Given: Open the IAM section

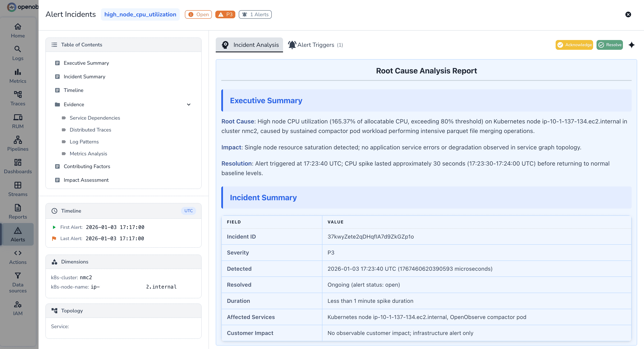Looking at the screenshot, I should tap(17, 308).
